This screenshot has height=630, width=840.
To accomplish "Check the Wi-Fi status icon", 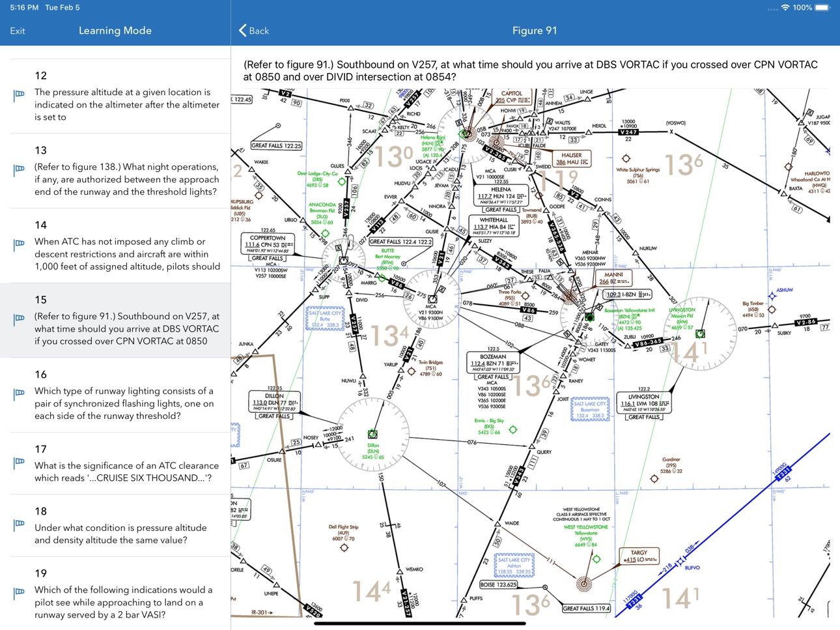I will pos(785,8).
